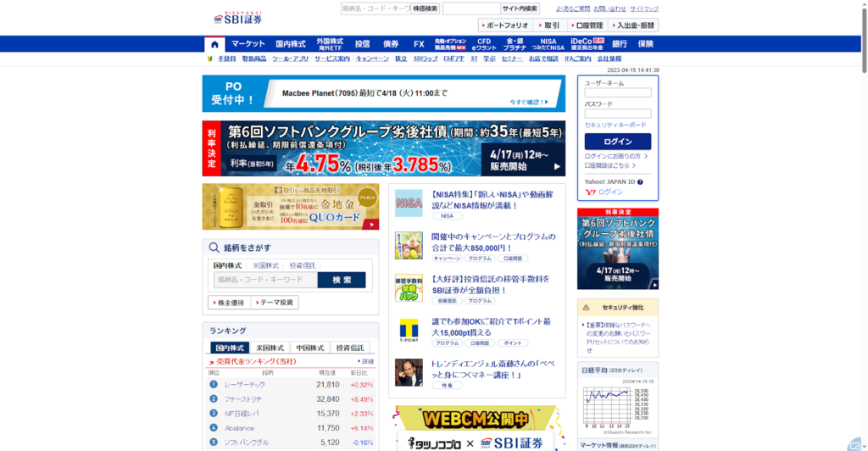
Task: Click 今すぐ確認 on the PO banner
Action: pos(529,102)
